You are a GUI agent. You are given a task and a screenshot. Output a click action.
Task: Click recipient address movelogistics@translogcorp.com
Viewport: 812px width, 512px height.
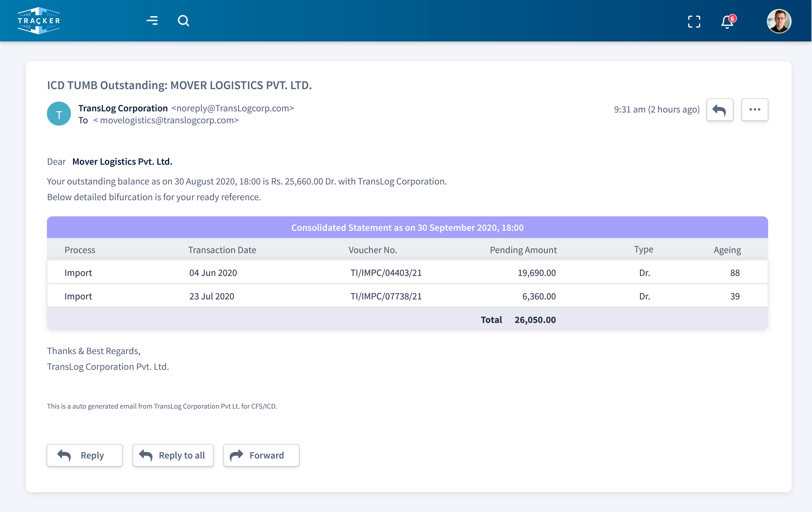pos(166,120)
